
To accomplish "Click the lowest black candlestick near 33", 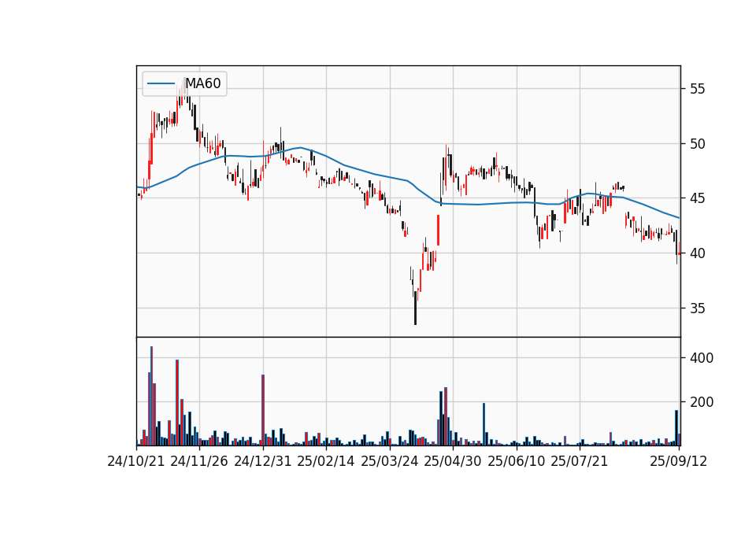I will tap(415, 308).
